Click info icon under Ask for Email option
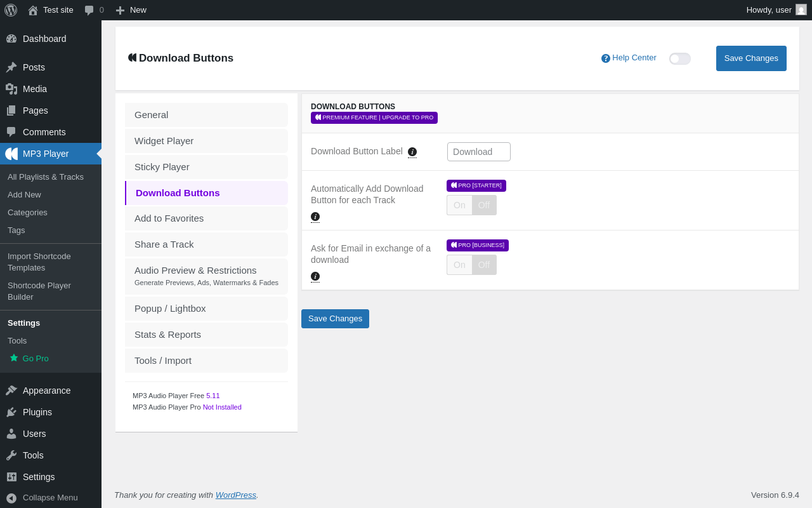This screenshot has height=508, width=812. coord(315,276)
